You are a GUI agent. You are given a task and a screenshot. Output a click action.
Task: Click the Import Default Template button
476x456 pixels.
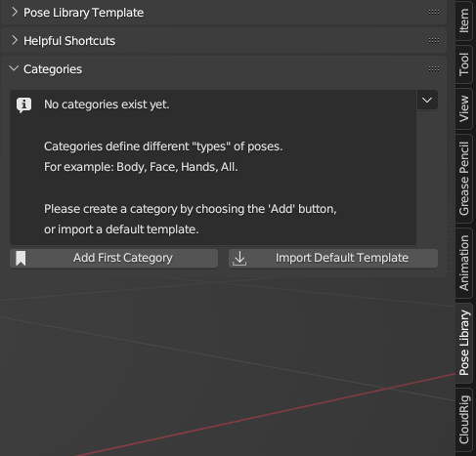(x=333, y=259)
